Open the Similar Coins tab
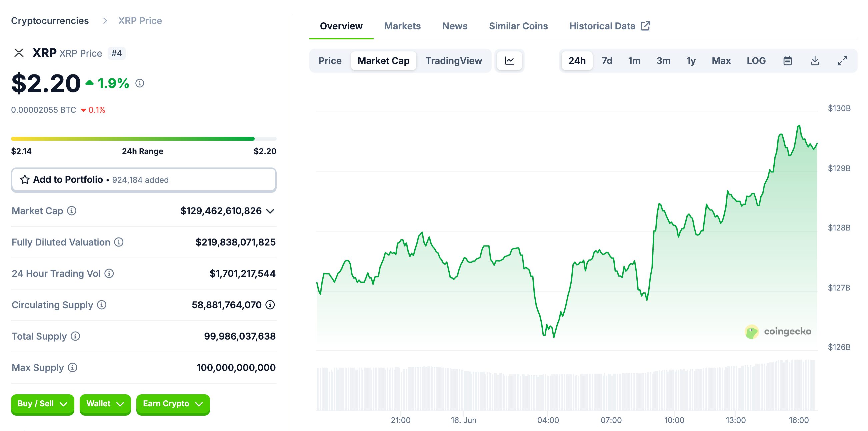 (518, 26)
